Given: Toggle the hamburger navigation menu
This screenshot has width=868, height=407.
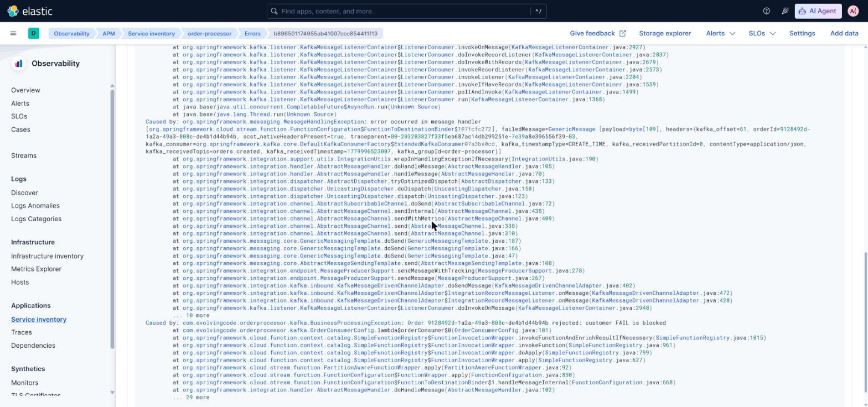Looking at the screenshot, I should coord(13,33).
